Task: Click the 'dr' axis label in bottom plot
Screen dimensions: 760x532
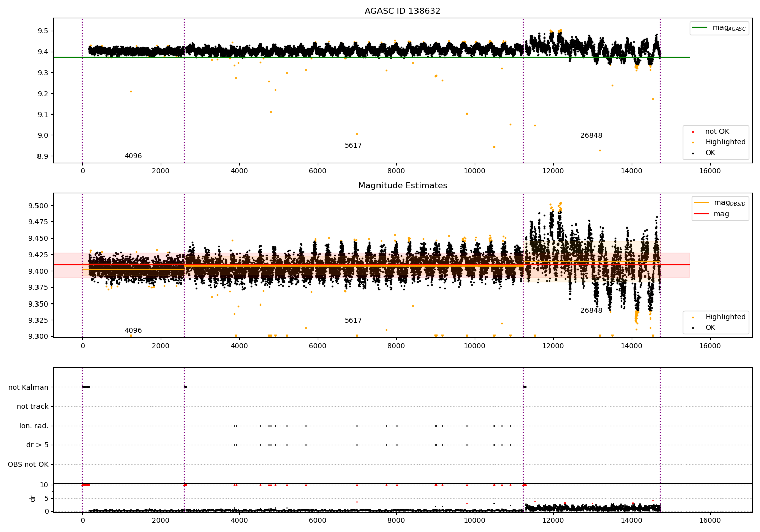Action: (x=33, y=498)
